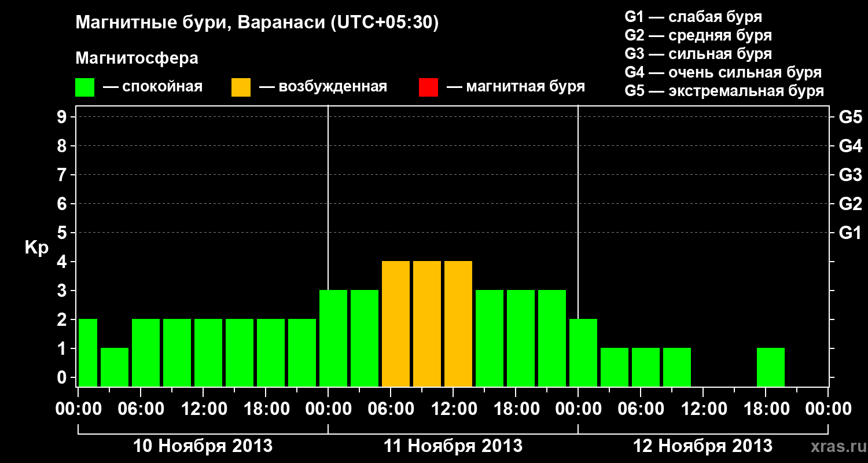Click the red 'магнитная буря' legend swatch
This screenshot has height=463, width=868.
428,87
